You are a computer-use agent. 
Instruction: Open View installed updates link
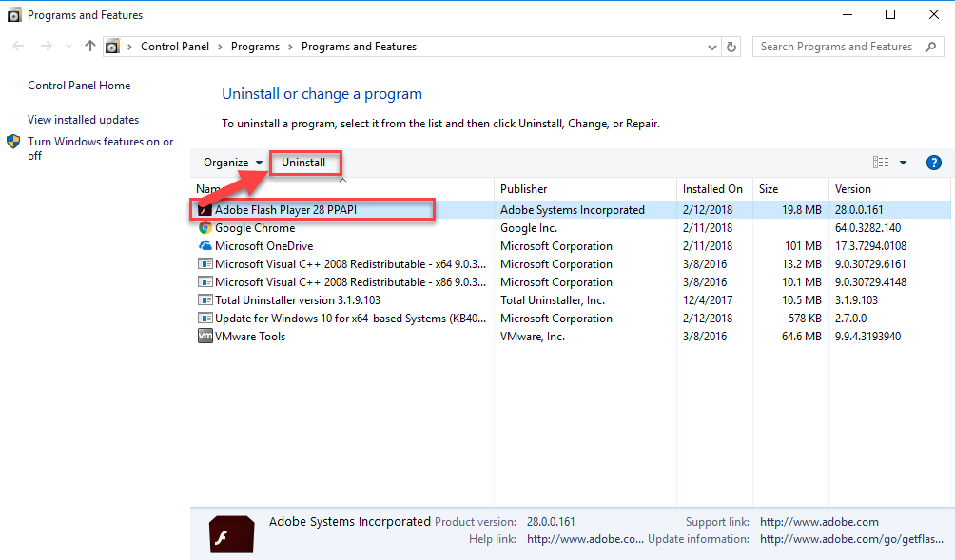(84, 119)
